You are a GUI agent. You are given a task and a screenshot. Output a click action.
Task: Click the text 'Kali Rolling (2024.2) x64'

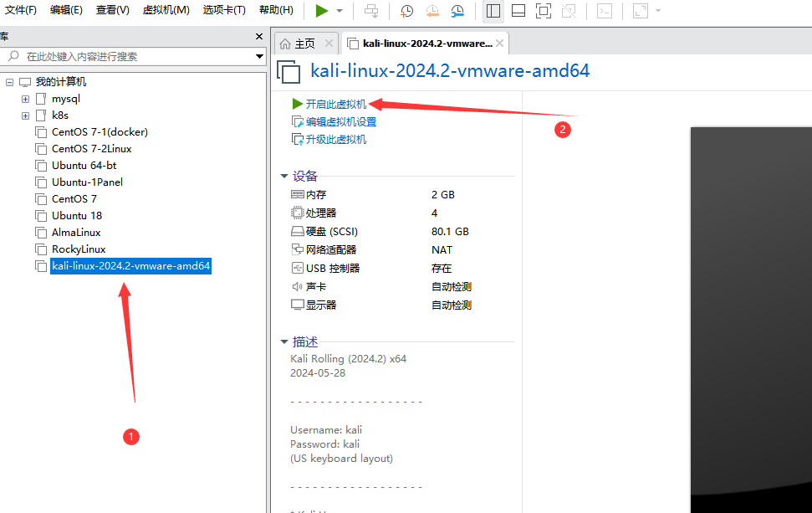coord(348,358)
